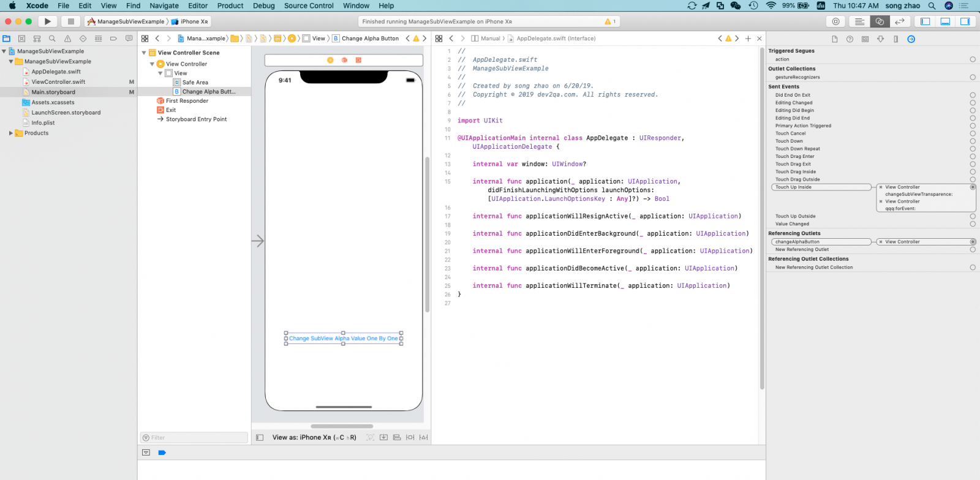
Task: Click connection circle for Value Changed
Action: [x=973, y=224]
